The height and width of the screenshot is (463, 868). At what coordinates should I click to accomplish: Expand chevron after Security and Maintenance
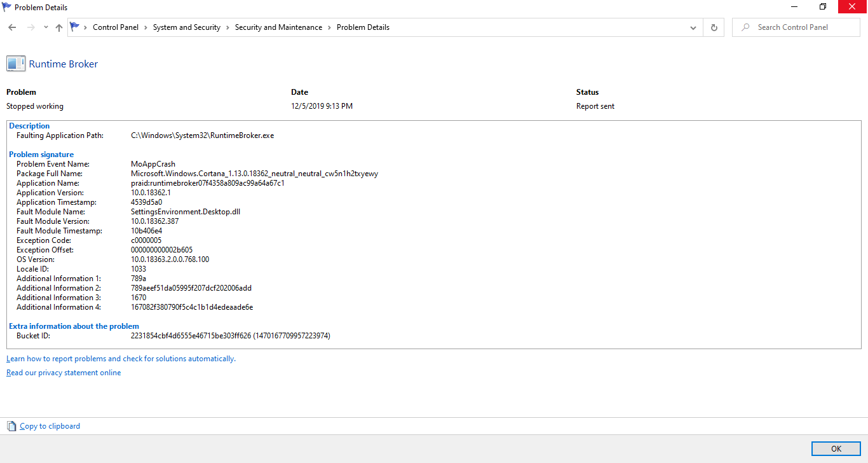329,27
